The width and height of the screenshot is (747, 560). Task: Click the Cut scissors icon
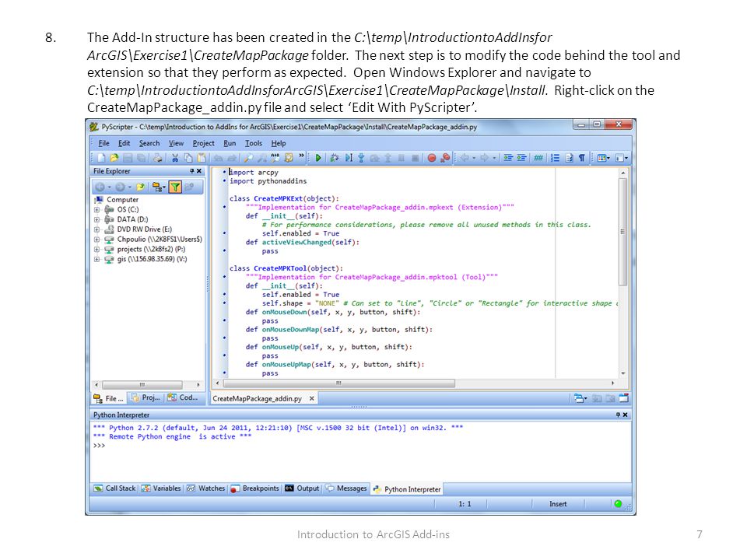[175, 158]
